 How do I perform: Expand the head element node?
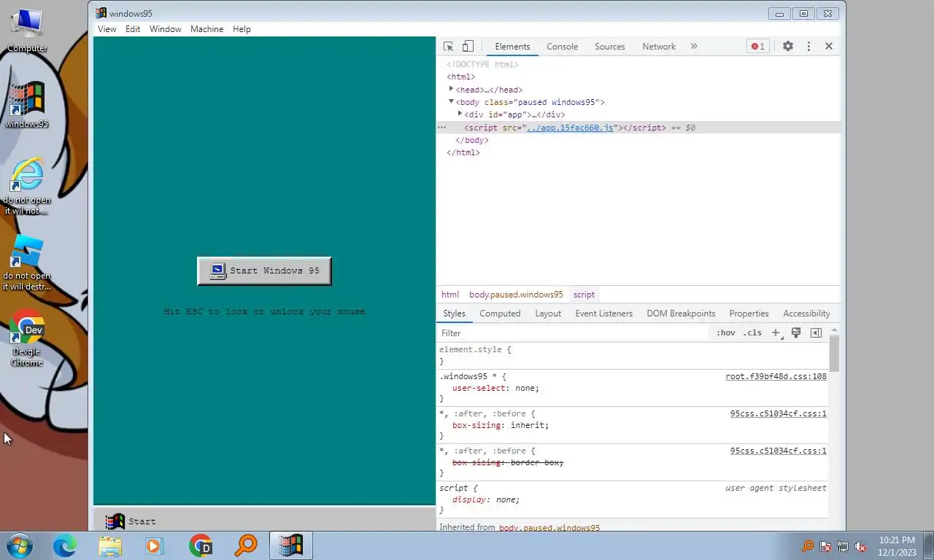coord(451,89)
